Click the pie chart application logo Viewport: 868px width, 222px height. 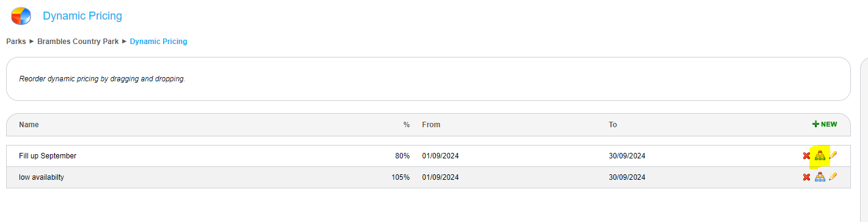pyautogui.click(x=21, y=15)
